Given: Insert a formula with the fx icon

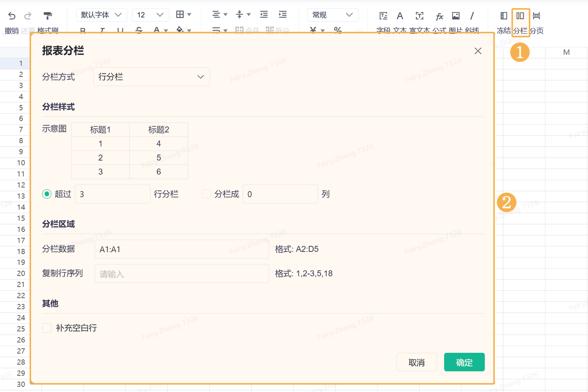Looking at the screenshot, I should 439,16.
